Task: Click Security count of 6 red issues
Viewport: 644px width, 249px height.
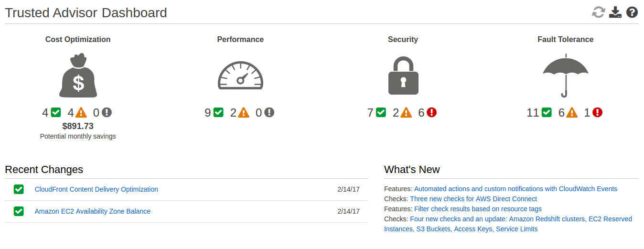Action: [421, 113]
